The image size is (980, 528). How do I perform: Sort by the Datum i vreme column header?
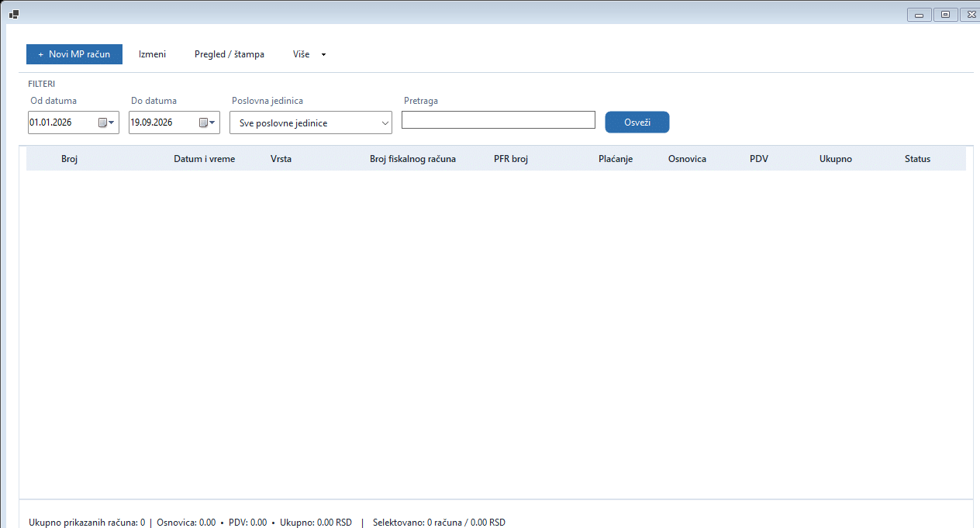(204, 159)
